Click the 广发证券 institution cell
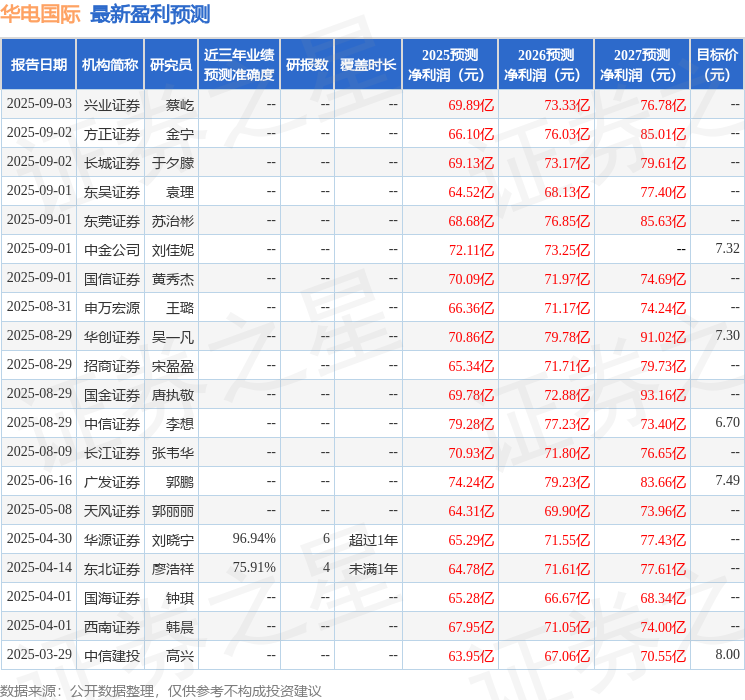Viewport: 745px width, 700px height. point(112,482)
